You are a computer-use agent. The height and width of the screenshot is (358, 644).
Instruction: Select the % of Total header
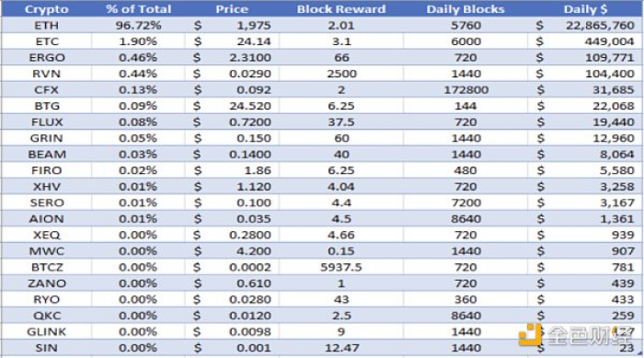[138, 9]
